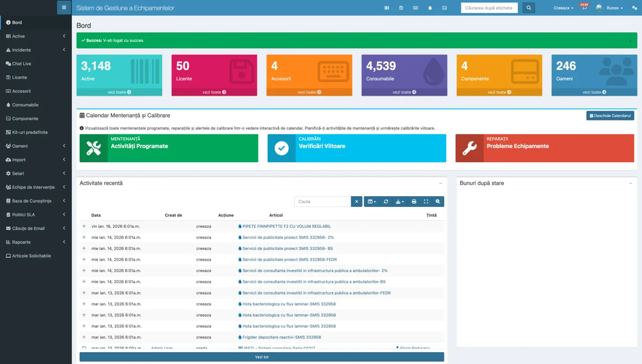Open the column visibility dropdown in the table toolbar
The image size is (642, 364).
pos(372,201)
